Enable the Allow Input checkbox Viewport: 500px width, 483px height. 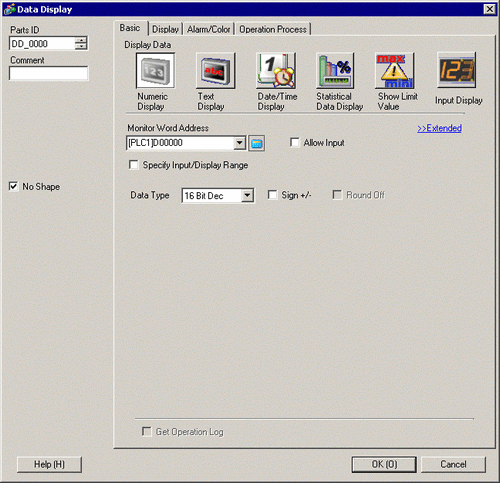[x=295, y=142]
